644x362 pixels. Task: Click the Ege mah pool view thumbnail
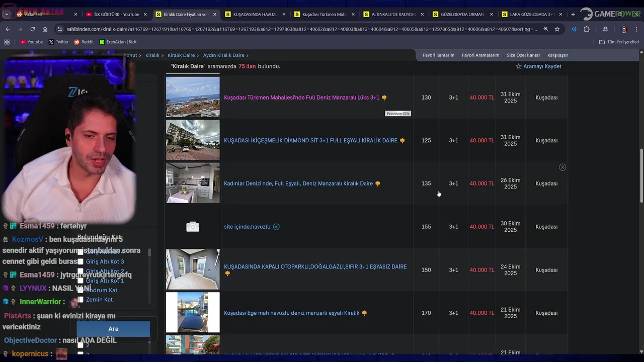pyautogui.click(x=193, y=312)
